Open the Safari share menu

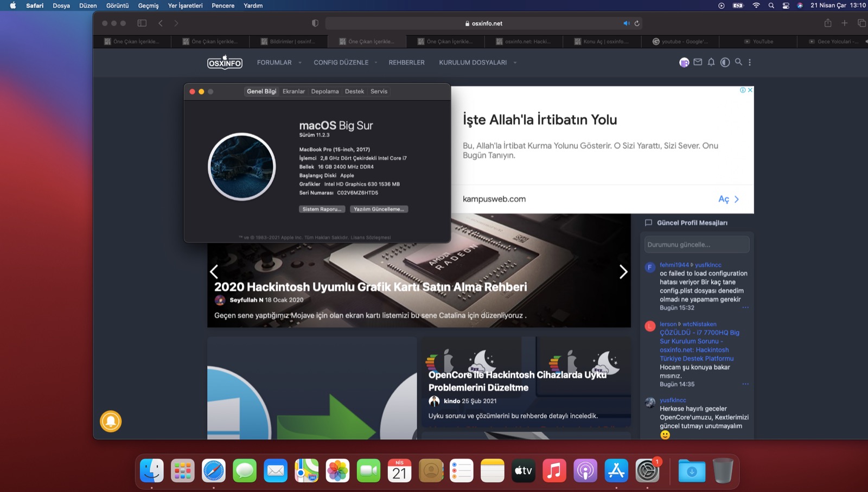point(828,23)
